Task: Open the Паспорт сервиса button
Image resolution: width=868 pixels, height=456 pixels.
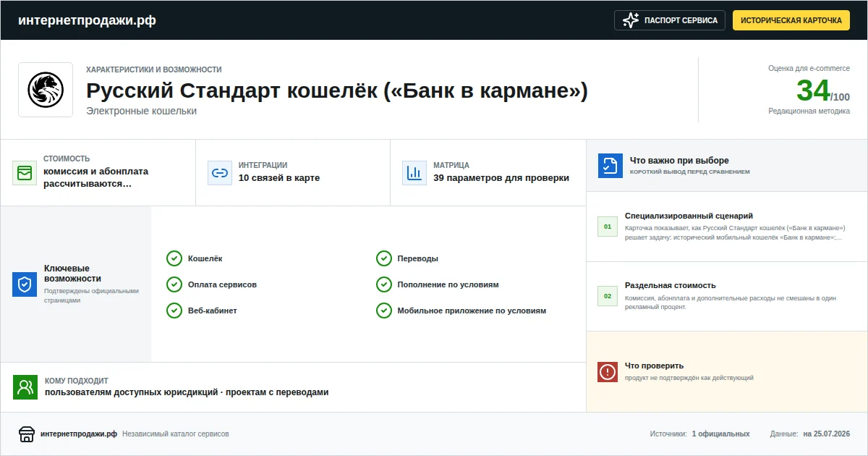Action: click(669, 20)
